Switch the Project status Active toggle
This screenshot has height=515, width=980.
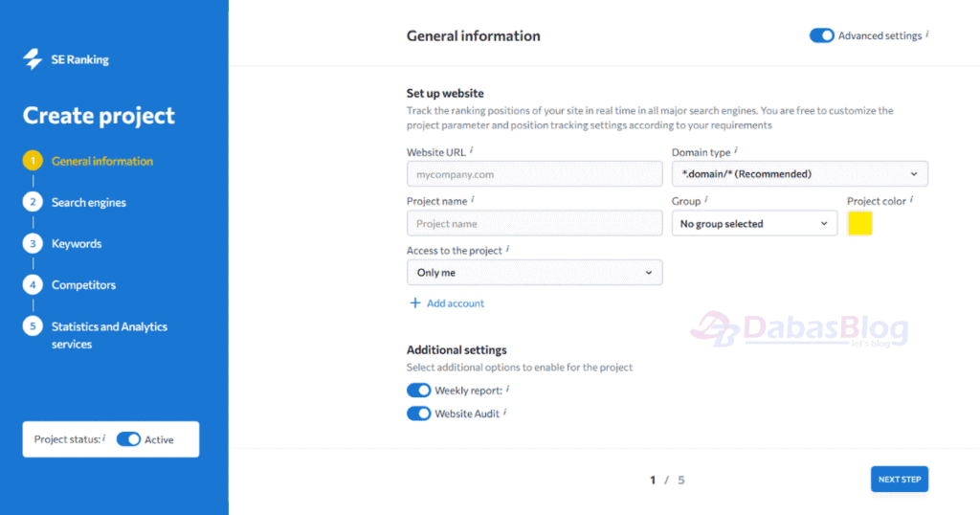tap(129, 439)
